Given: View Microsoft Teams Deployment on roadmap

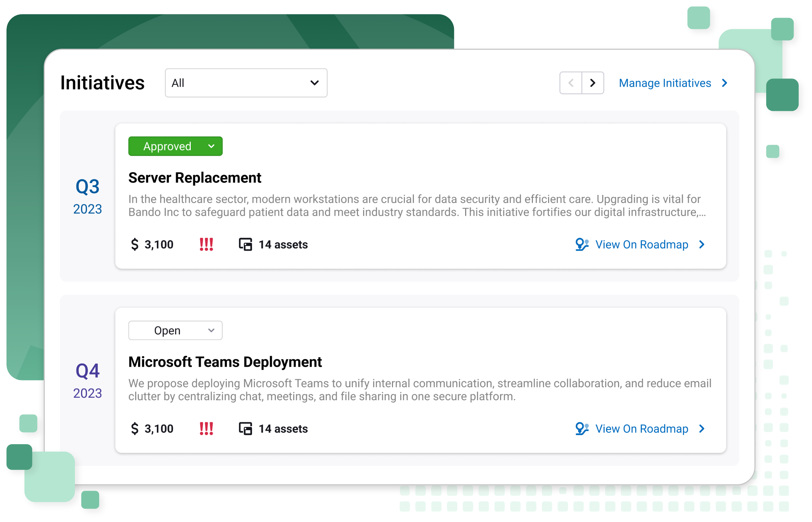Looking at the screenshot, I should point(641,428).
